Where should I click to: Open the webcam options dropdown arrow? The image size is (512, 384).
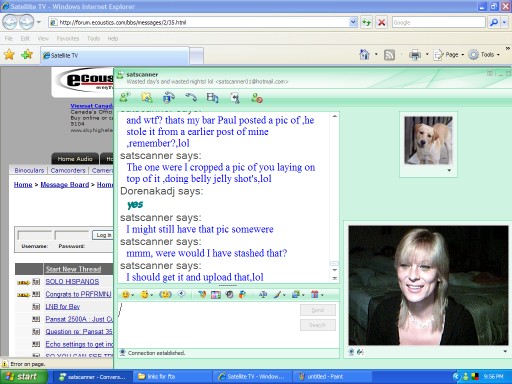(505, 351)
